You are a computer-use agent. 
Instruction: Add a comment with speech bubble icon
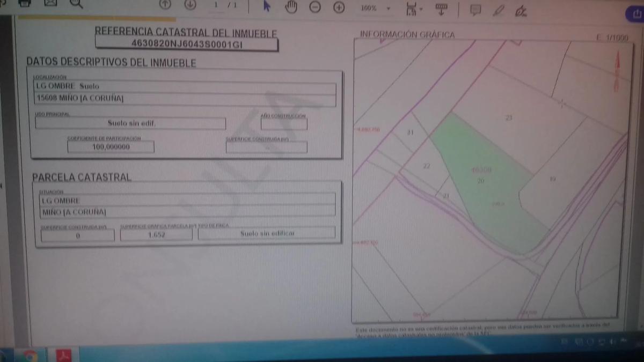tap(475, 10)
